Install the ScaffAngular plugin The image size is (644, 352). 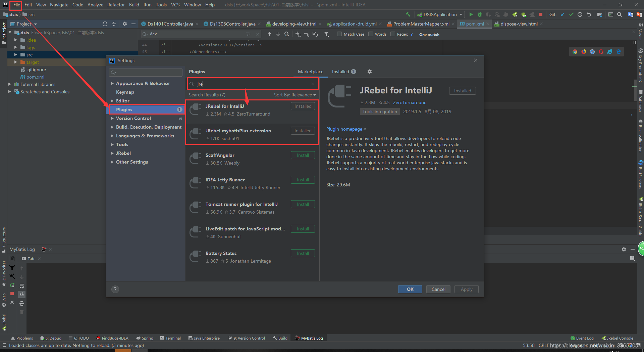(x=303, y=155)
